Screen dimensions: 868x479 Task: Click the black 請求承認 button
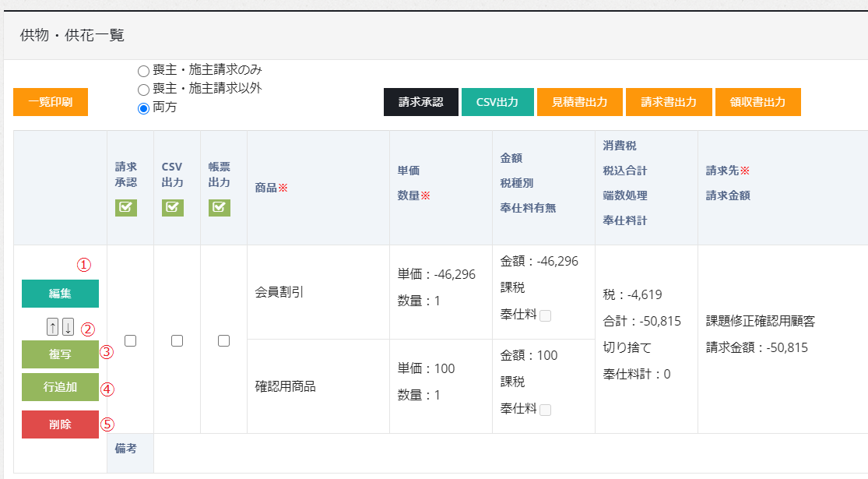point(420,102)
